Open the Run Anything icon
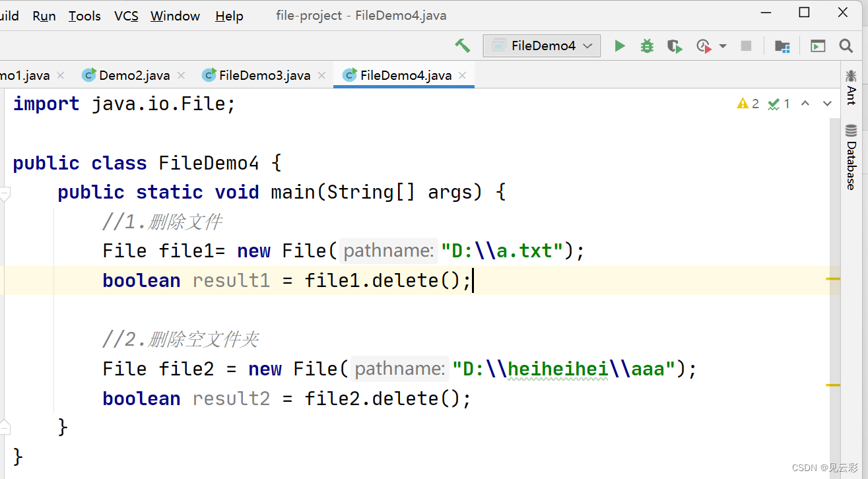The width and height of the screenshot is (868, 479). coord(818,46)
